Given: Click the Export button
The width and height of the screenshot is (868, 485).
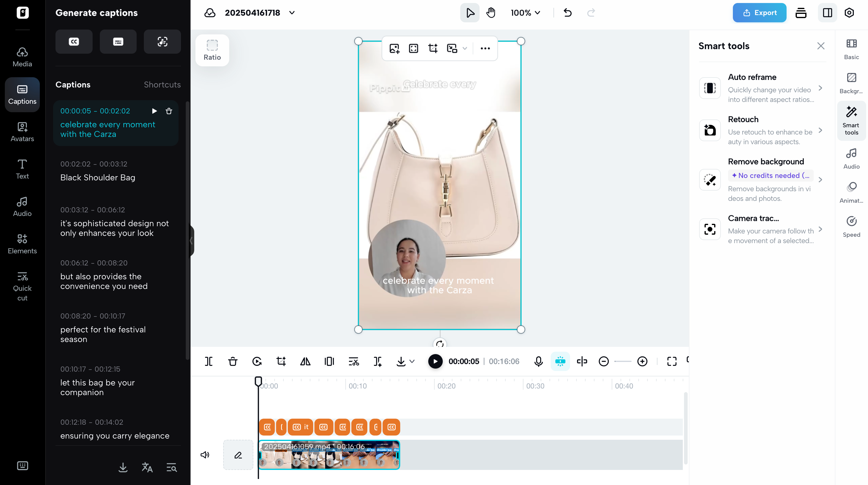Looking at the screenshot, I should pyautogui.click(x=759, y=12).
